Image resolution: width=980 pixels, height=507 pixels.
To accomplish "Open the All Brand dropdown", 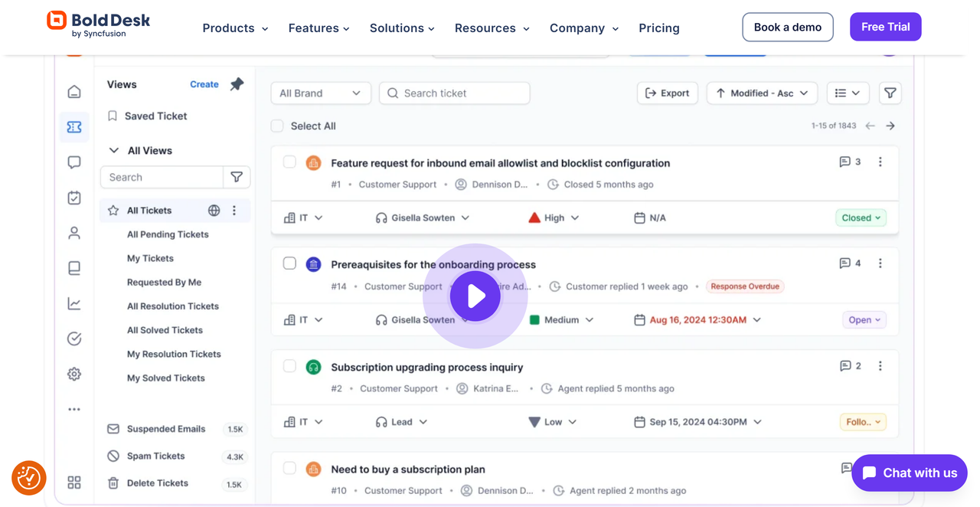I will click(321, 93).
